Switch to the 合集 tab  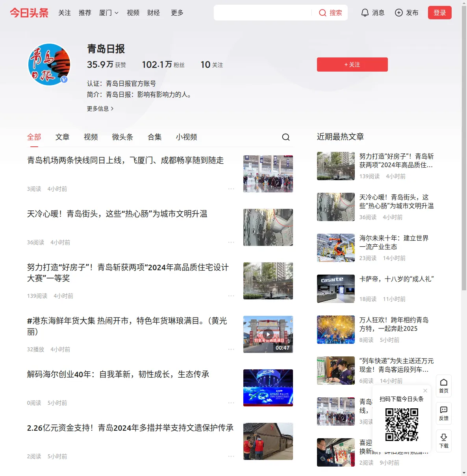pos(155,137)
